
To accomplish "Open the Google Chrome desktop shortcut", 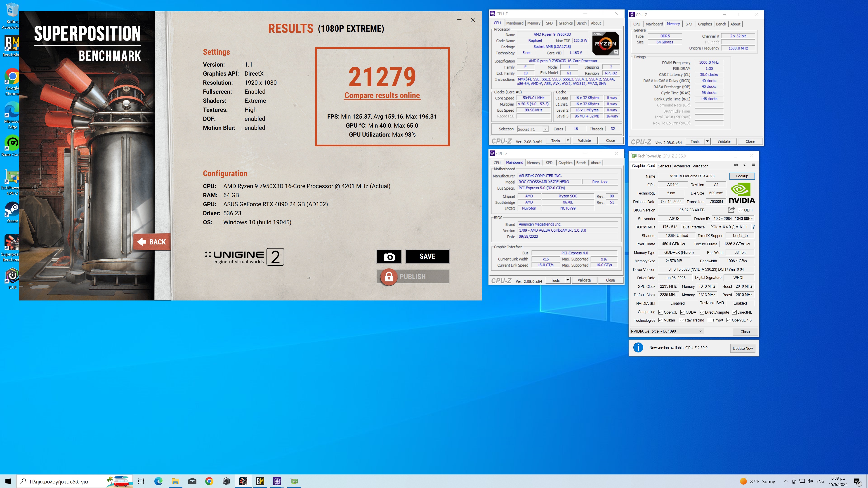I will [x=12, y=82].
